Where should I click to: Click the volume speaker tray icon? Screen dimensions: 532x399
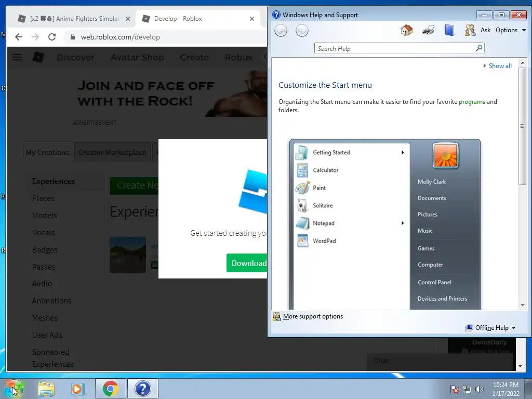click(x=480, y=389)
